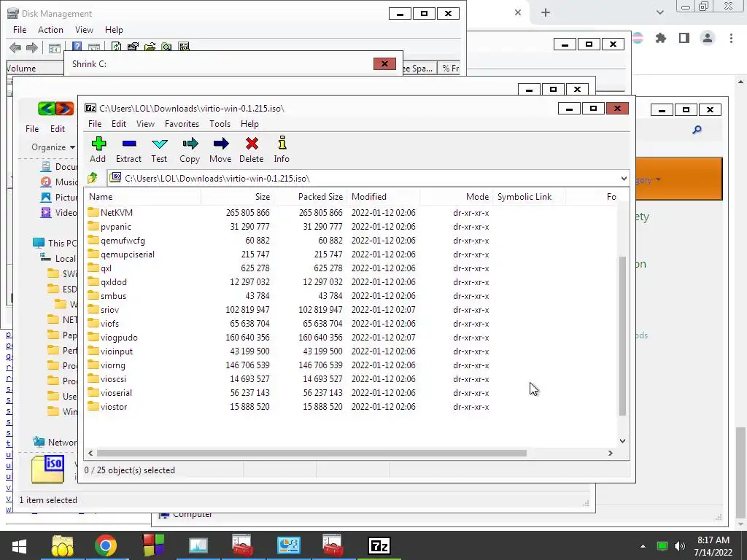
Task: Select the qxldod folder
Action: pyautogui.click(x=107, y=282)
